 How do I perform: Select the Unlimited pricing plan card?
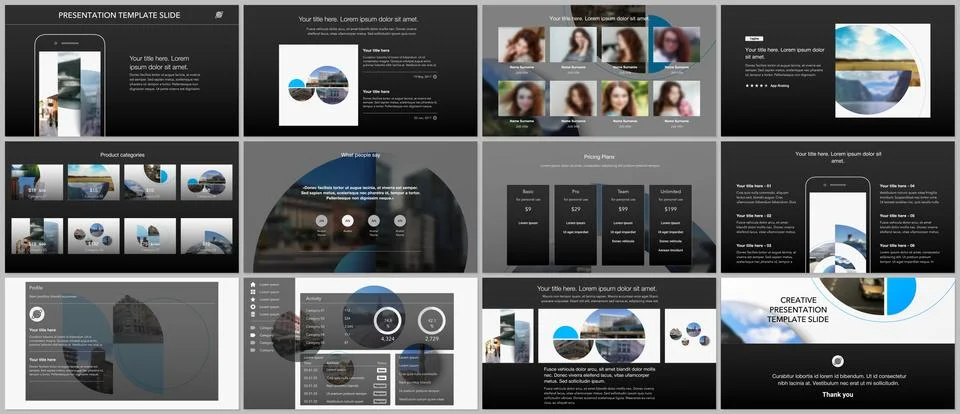[670, 225]
